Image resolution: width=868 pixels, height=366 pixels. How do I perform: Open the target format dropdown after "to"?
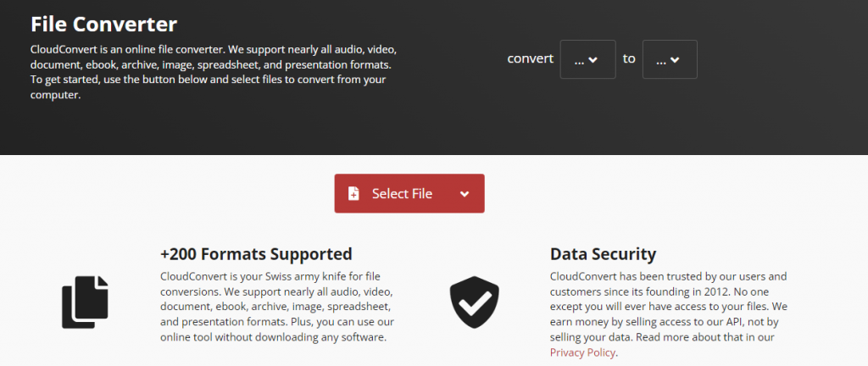click(670, 59)
